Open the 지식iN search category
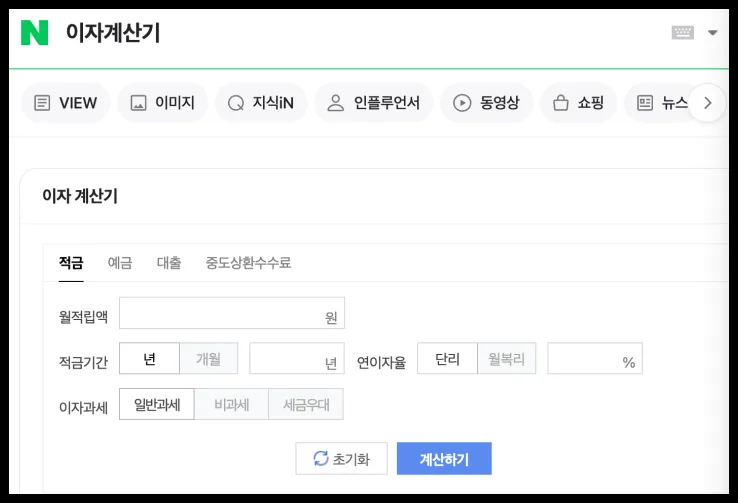 261,103
